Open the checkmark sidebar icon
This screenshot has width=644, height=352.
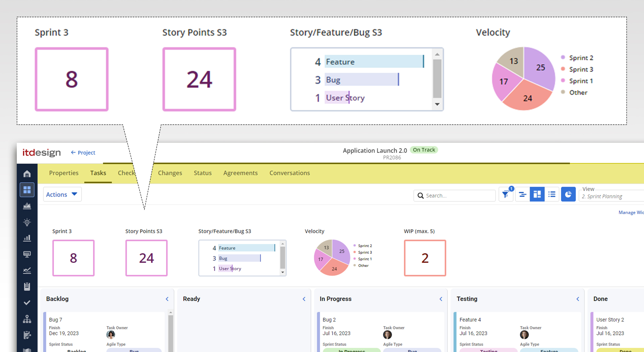(x=27, y=302)
